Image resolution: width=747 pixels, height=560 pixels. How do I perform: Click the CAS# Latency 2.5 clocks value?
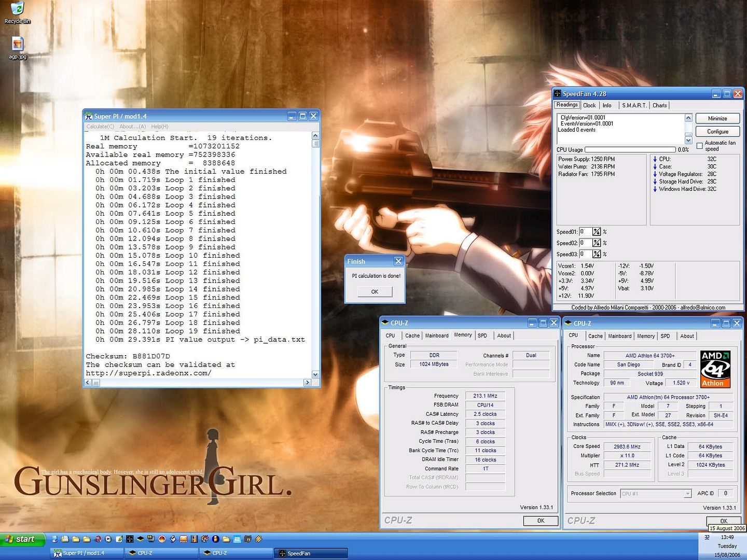(485, 414)
